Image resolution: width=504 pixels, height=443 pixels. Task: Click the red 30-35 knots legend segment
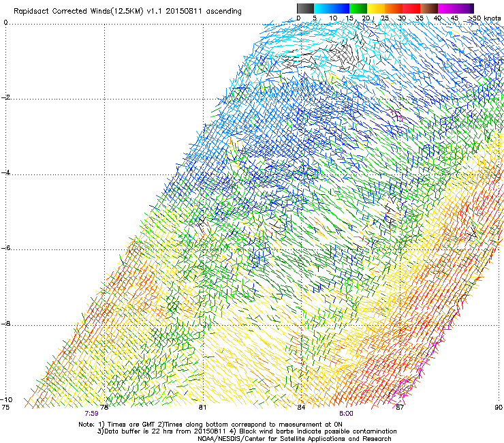click(x=411, y=8)
